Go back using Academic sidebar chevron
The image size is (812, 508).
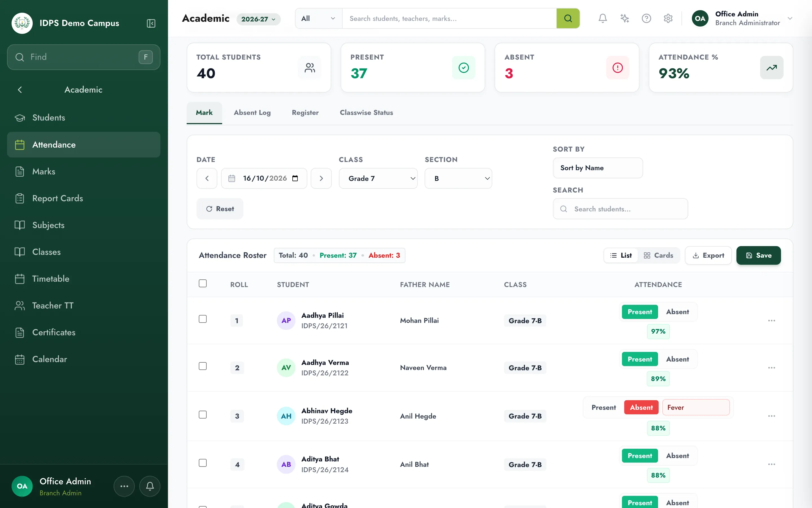pos(20,90)
